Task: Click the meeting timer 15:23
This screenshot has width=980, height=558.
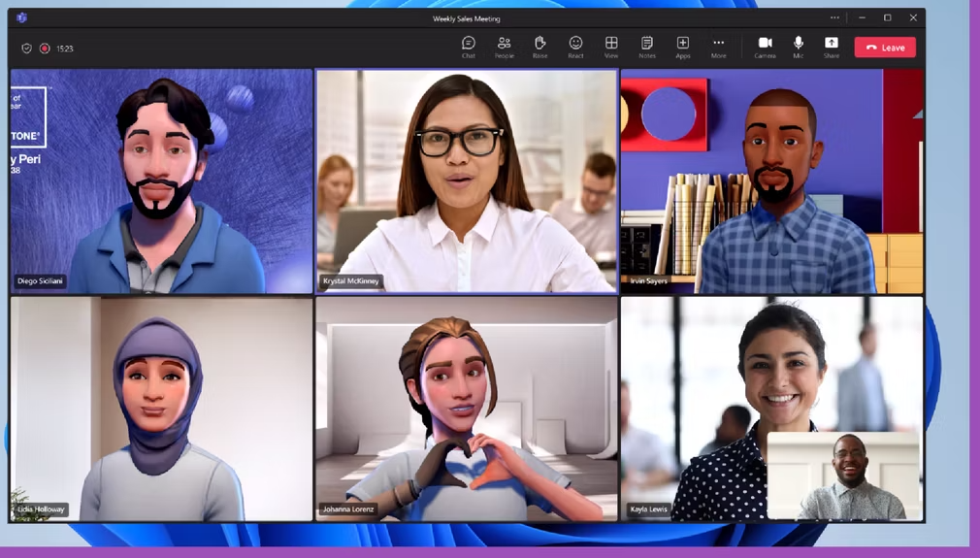Action: tap(65, 49)
